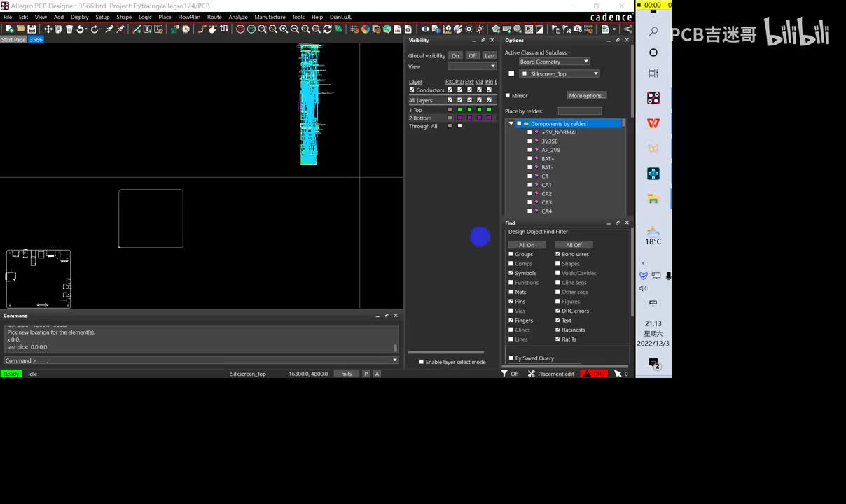Image resolution: width=846 pixels, height=504 pixels.
Task: Click the Save toolbar icon
Action: tap(31, 29)
